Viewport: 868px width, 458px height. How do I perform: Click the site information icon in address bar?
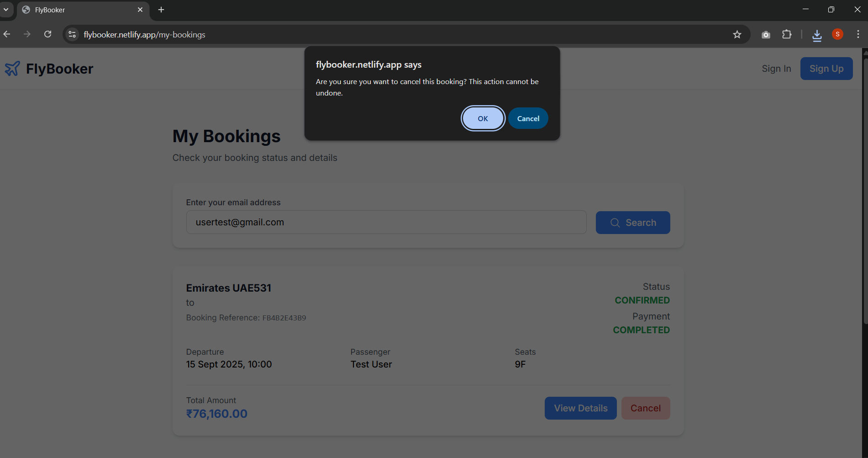point(72,34)
